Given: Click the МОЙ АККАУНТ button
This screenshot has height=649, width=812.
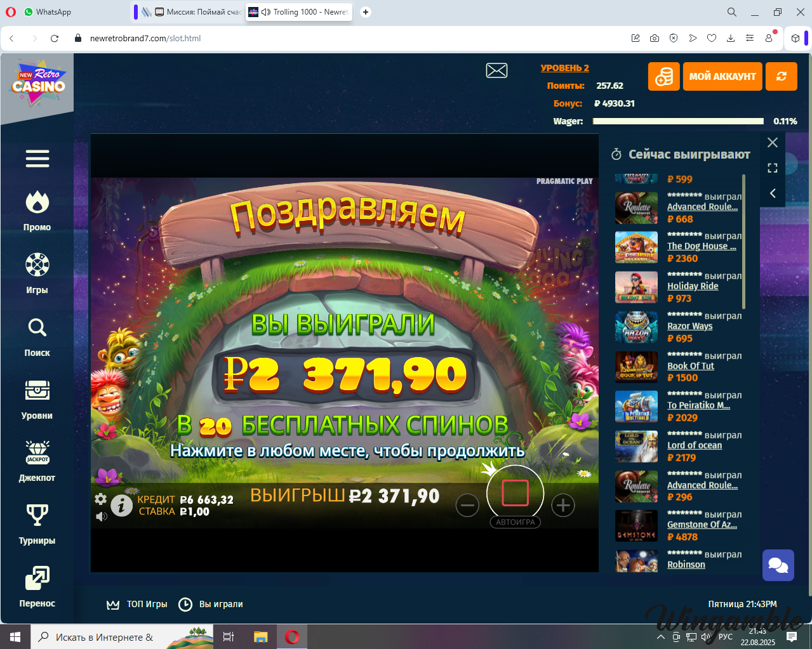Looking at the screenshot, I should pyautogui.click(x=722, y=77).
